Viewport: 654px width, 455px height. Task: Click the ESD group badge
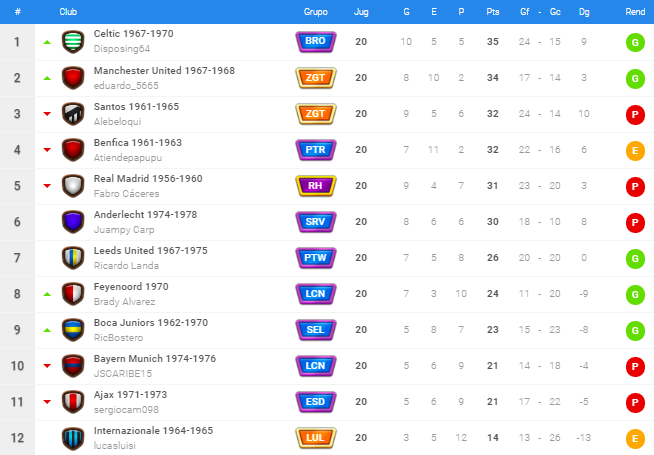click(x=316, y=402)
